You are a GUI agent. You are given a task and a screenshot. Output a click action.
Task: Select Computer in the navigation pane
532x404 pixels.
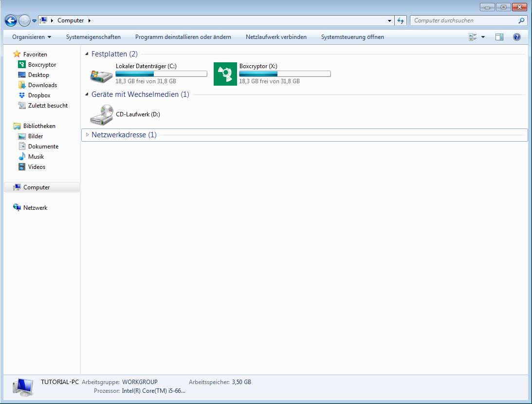pos(42,187)
